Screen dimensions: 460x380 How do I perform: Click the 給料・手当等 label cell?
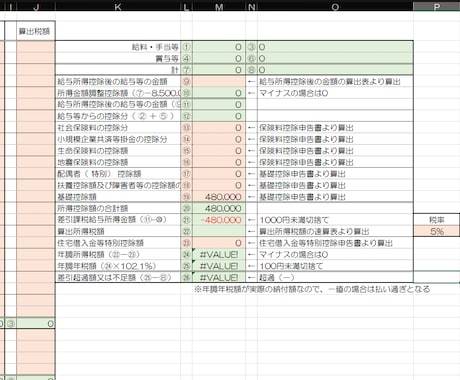click(118, 47)
